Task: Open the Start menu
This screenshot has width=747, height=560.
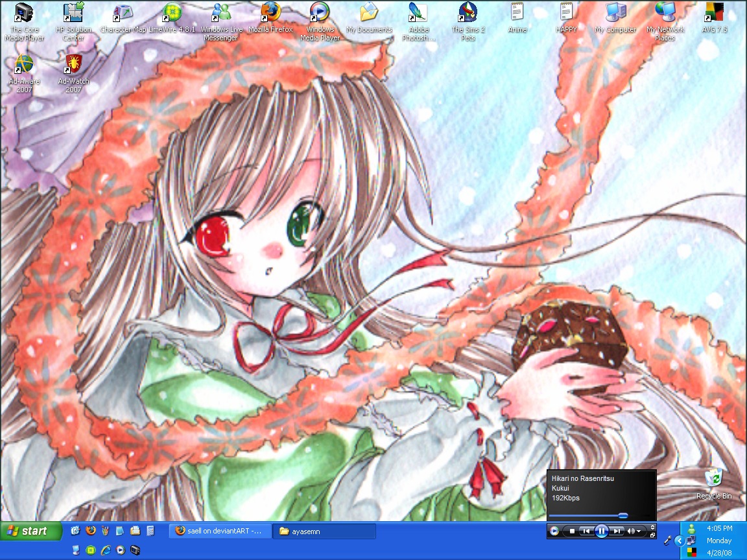Action: [31, 531]
